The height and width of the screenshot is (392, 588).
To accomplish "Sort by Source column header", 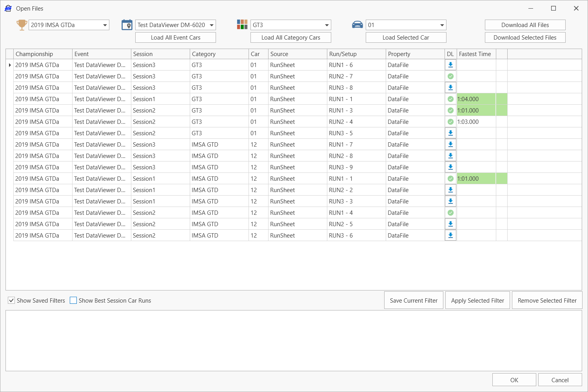I will [298, 54].
